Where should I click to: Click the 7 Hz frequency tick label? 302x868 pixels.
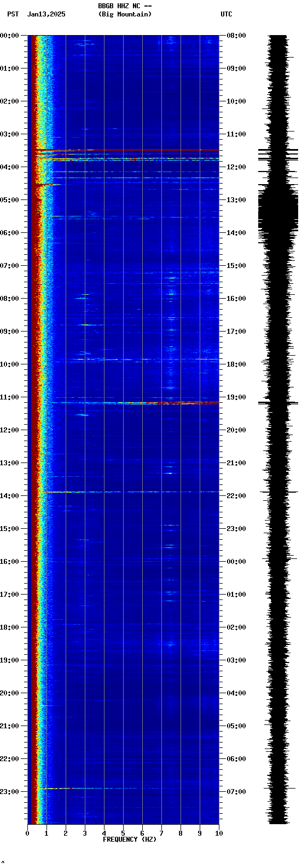pyautogui.click(x=161, y=833)
